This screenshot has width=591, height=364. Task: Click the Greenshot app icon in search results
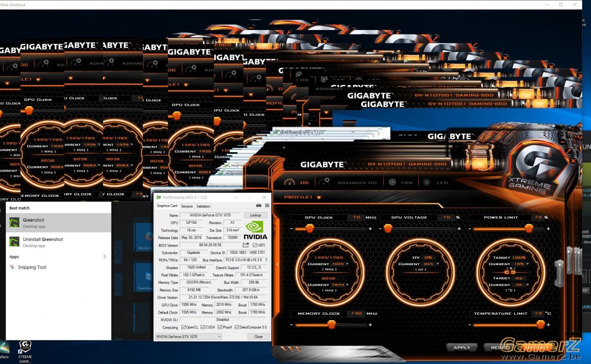pyautogui.click(x=14, y=223)
